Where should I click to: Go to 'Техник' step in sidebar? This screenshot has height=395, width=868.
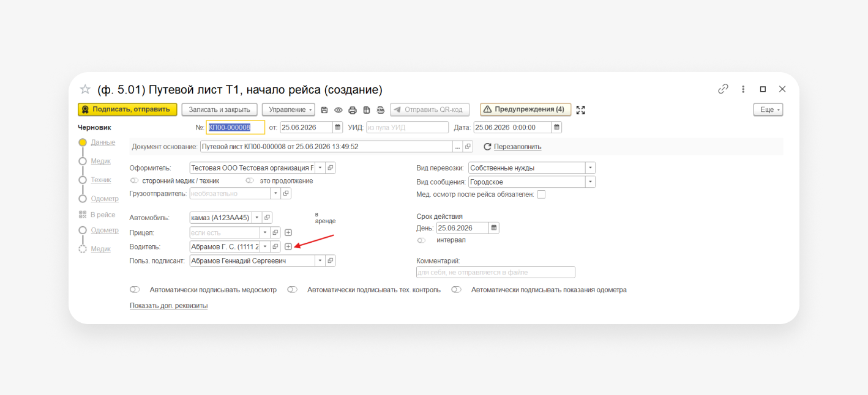[x=101, y=180]
